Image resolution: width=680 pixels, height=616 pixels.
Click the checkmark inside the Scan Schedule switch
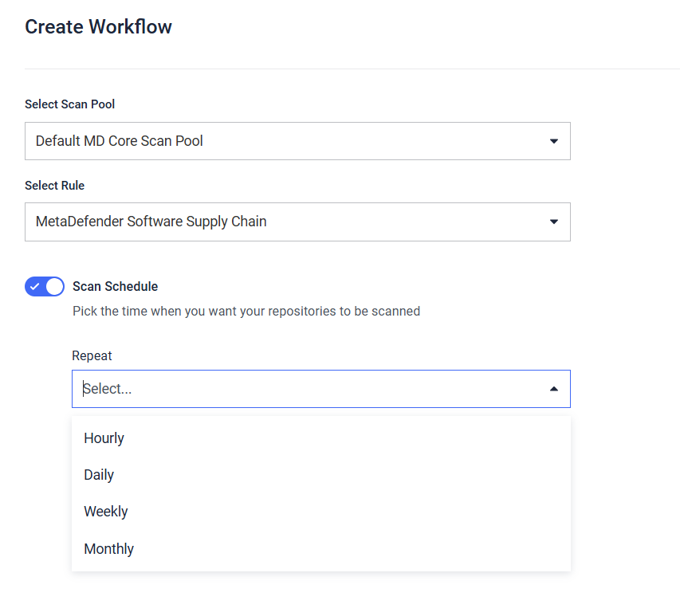[x=35, y=287]
